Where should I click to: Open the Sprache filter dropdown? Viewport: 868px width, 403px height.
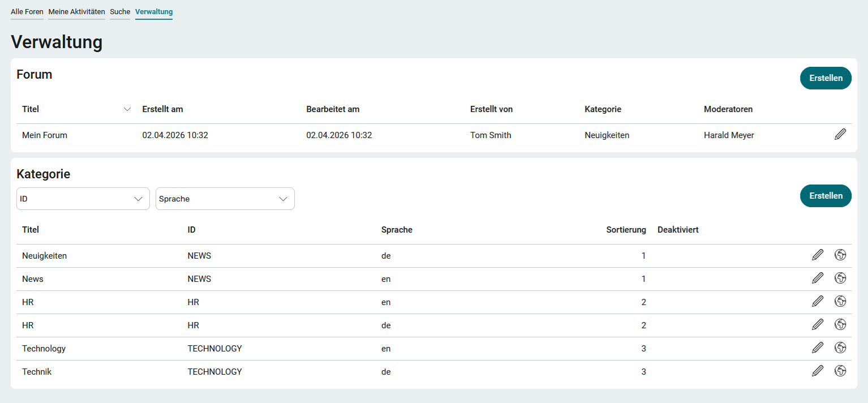point(225,199)
